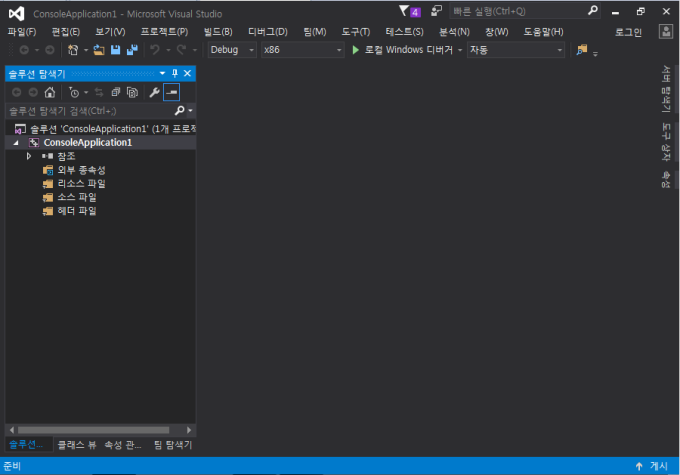680x475 pixels.
Task: Click the 빠른 실행 quick launch search box
Action: (515, 11)
